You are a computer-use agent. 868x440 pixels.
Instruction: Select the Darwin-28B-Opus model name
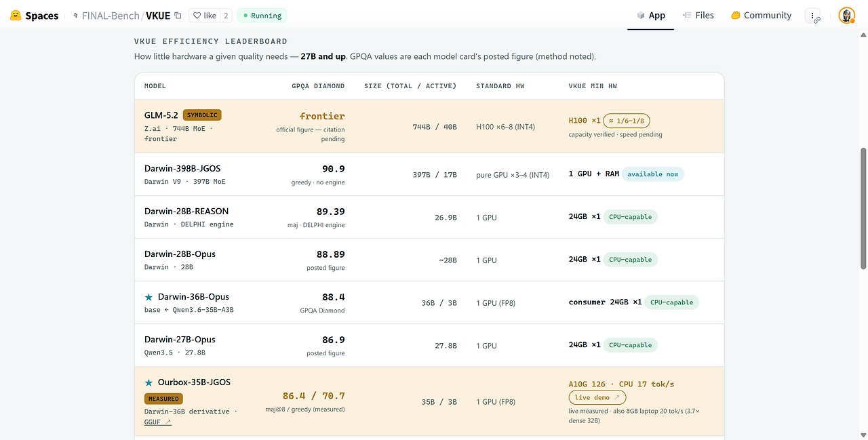coord(180,254)
